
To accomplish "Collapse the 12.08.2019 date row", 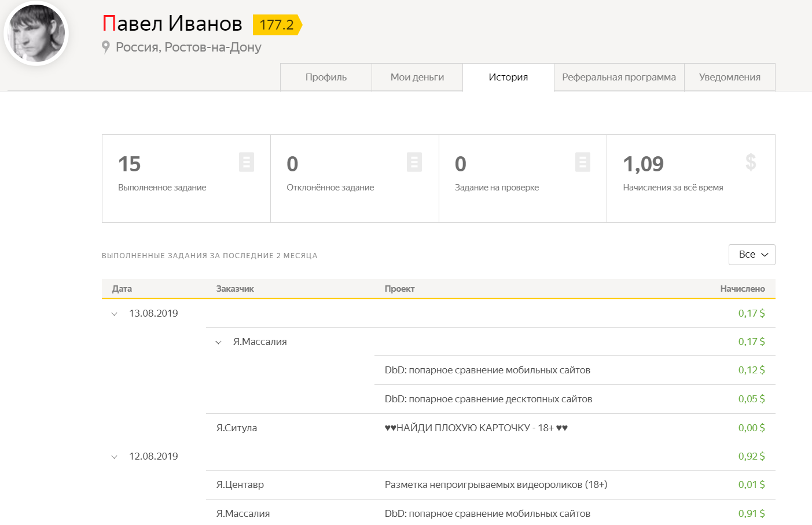I will 114,457.
